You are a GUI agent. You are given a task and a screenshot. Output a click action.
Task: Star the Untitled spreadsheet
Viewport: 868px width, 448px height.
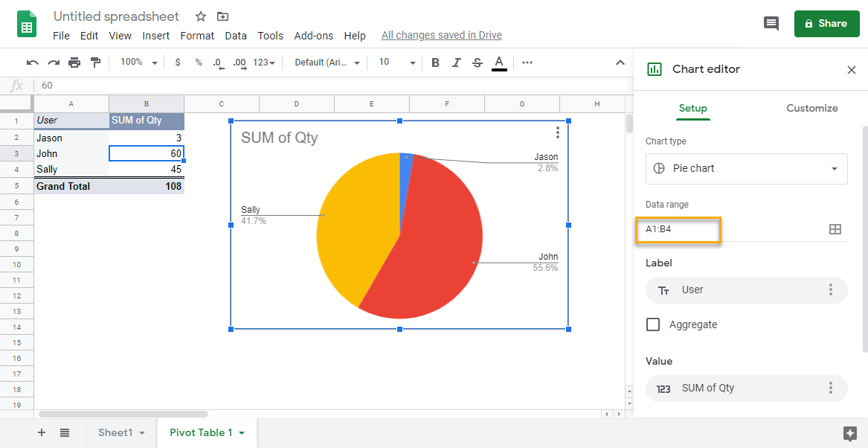201,16
